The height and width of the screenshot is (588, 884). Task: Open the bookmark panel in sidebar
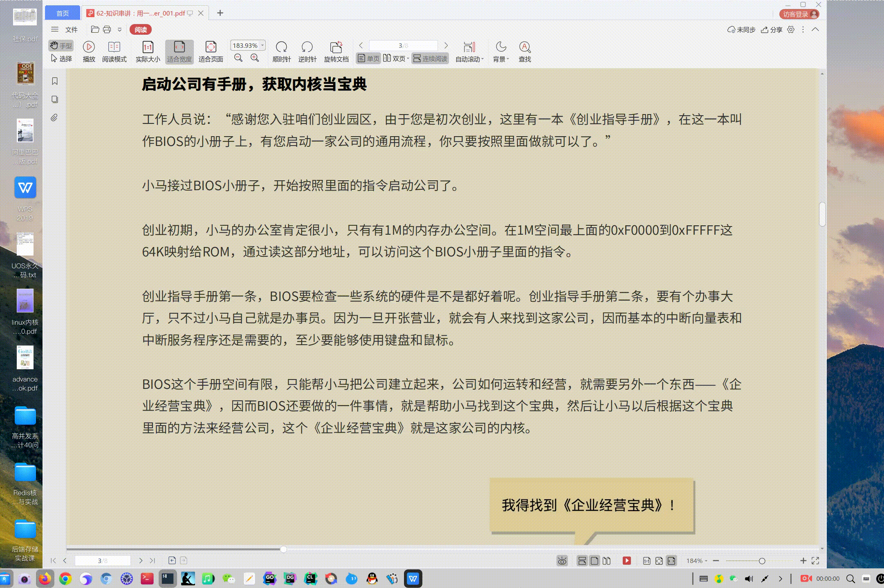(55, 81)
